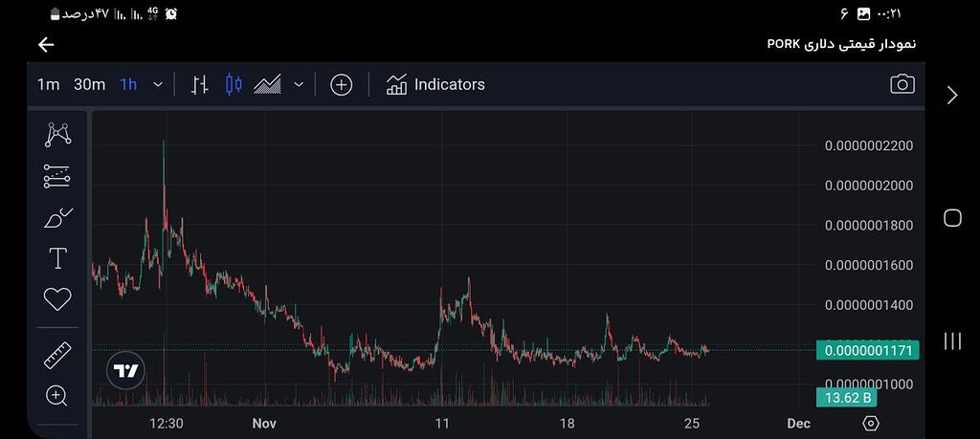The image size is (980, 439).
Task: Go back with the arrow icon
Action: pos(46,44)
